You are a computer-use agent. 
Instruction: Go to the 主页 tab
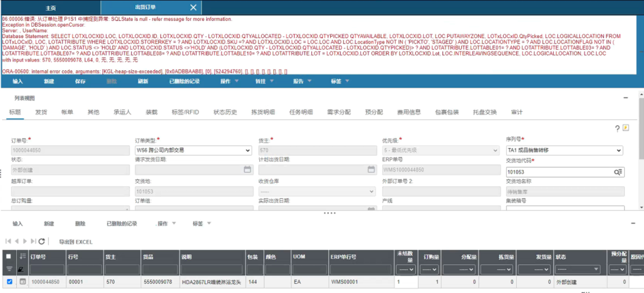(51, 8)
